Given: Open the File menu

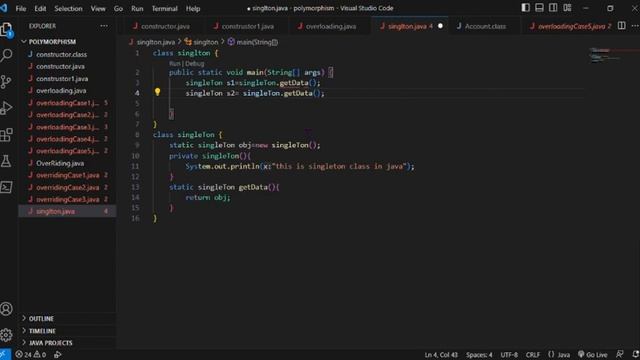Looking at the screenshot, I should point(20,8).
